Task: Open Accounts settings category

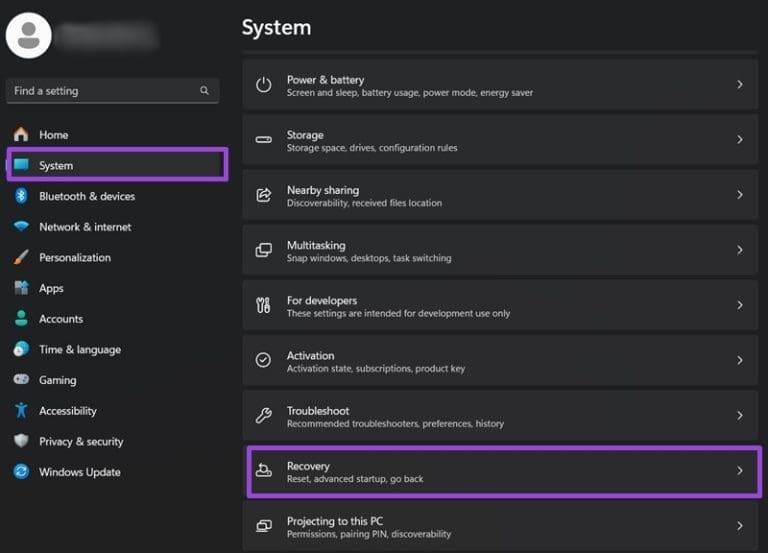Action: pyautogui.click(x=61, y=319)
